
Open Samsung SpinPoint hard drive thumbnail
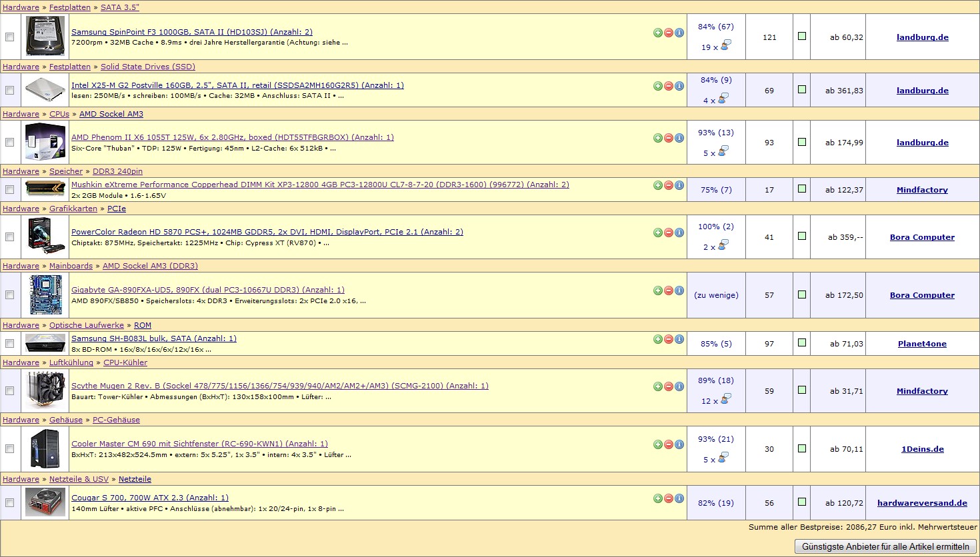point(45,36)
